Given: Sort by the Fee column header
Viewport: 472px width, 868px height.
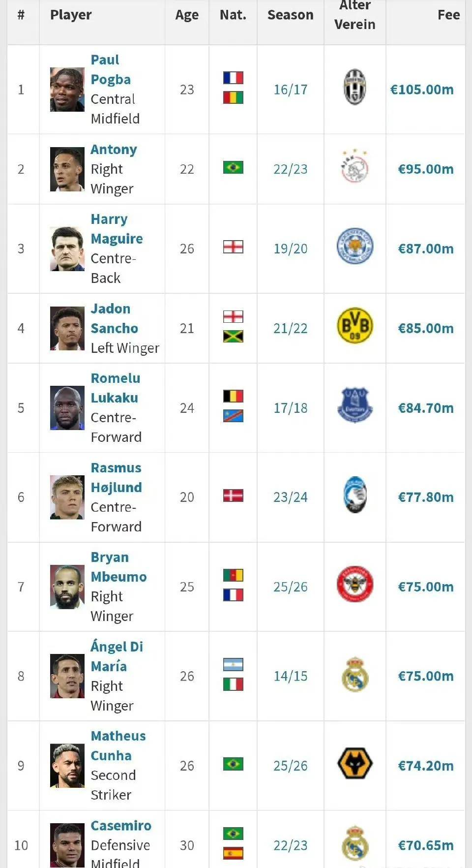Looking at the screenshot, I should click(449, 15).
